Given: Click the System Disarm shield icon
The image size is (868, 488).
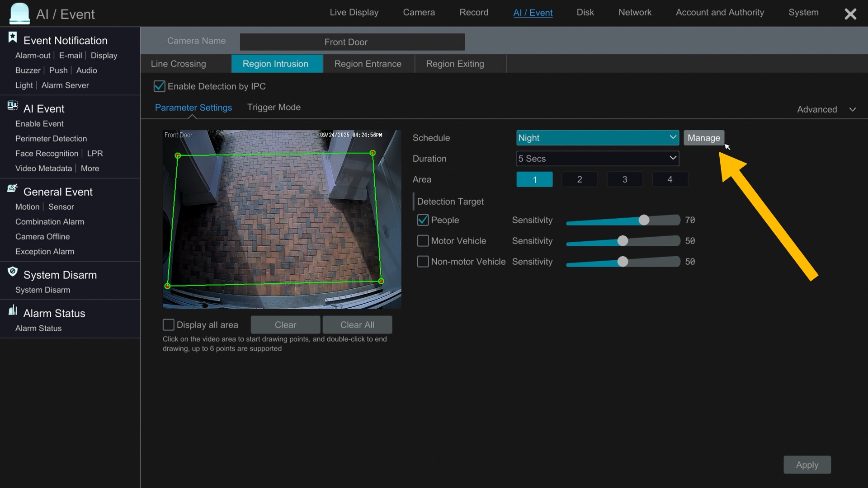Looking at the screenshot, I should pyautogui.click(x=13, y=272).
